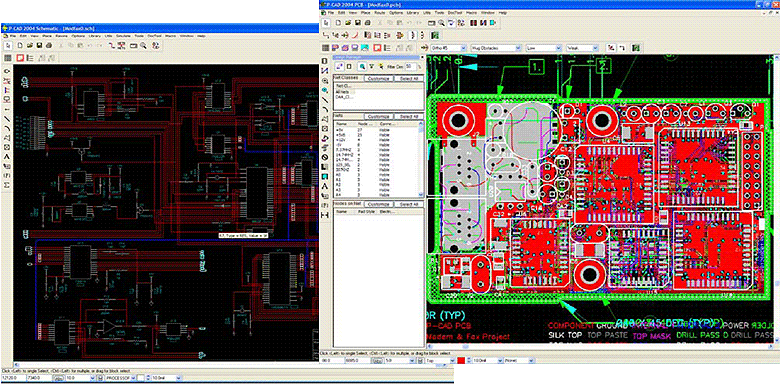
Task: Print the schematic
Action: (49, 46)
